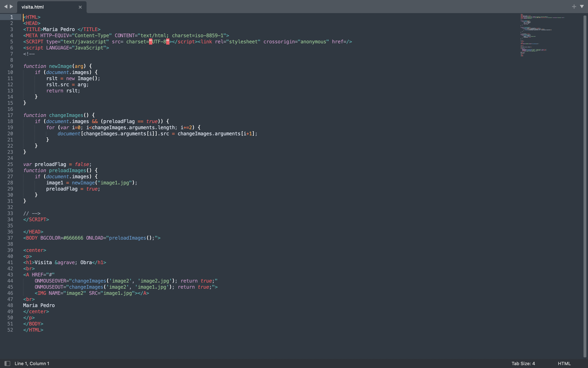Click the ONMOUSEOUT attribute line

[126, 287]
